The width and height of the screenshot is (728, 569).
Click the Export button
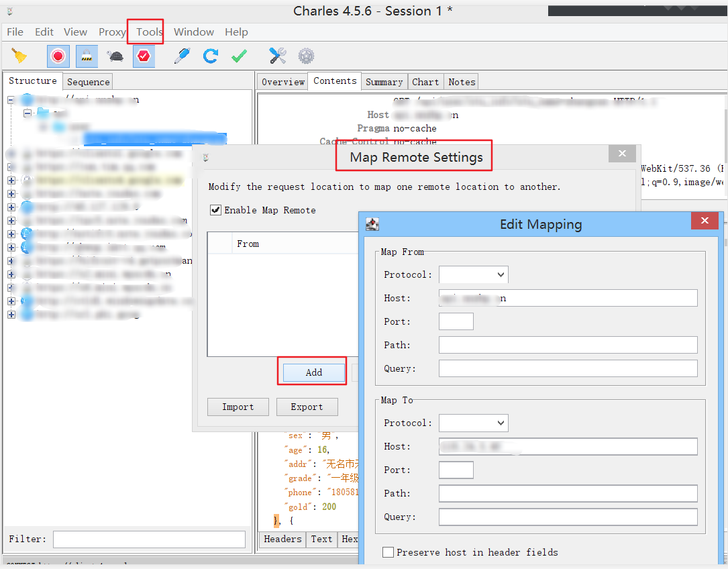point(307,407)
